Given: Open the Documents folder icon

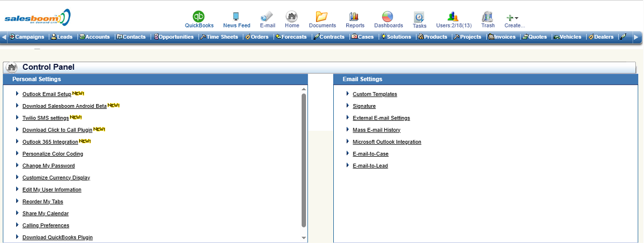Looking at the screenshot, I should 322,16.
